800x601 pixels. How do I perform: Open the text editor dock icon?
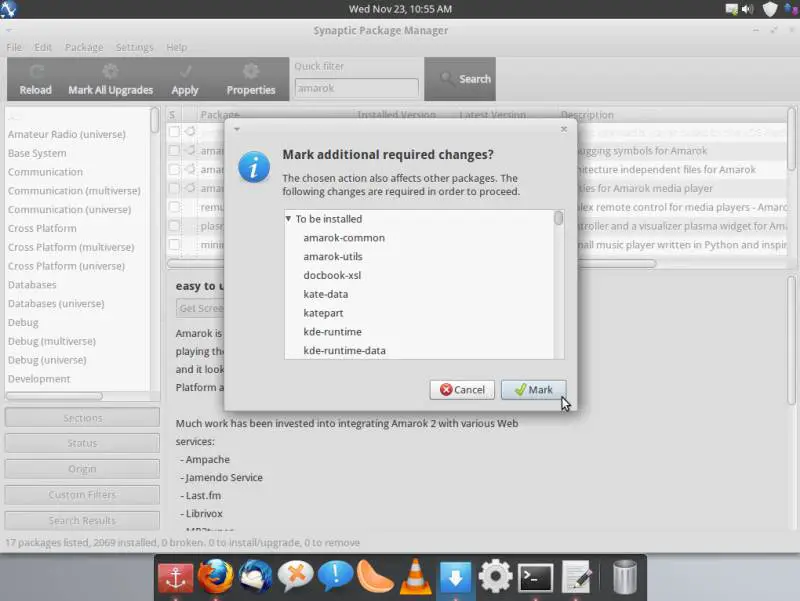(577, 577)
